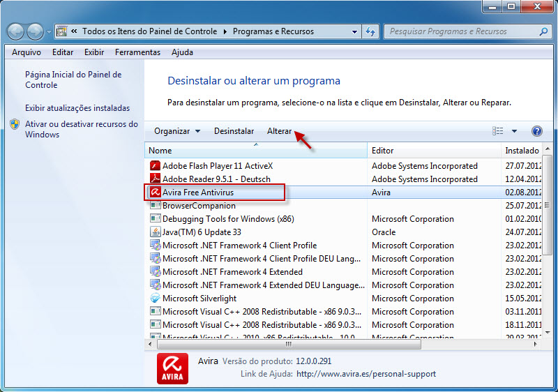558x392 pixels.
Task: Click the date 02.08.2012 cell
Action: click(x=523, y=193)
